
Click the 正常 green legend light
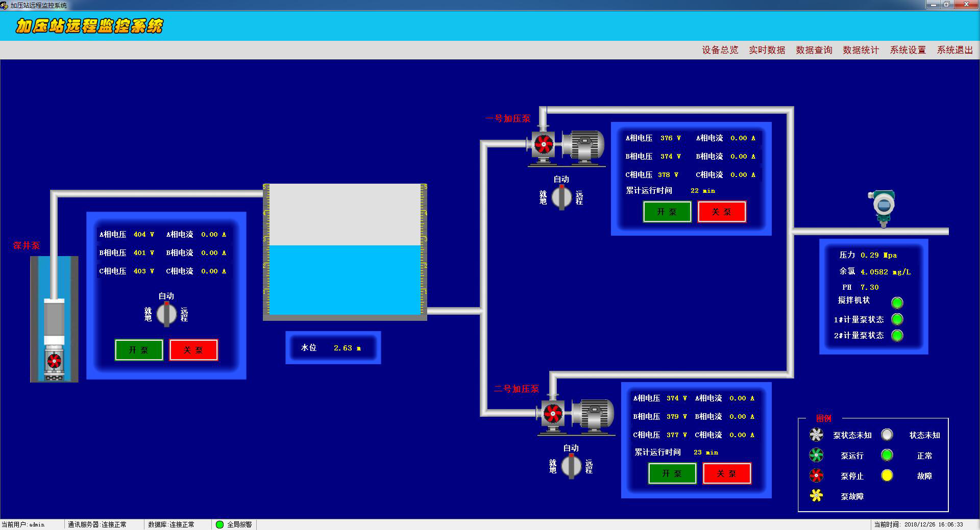887,455
